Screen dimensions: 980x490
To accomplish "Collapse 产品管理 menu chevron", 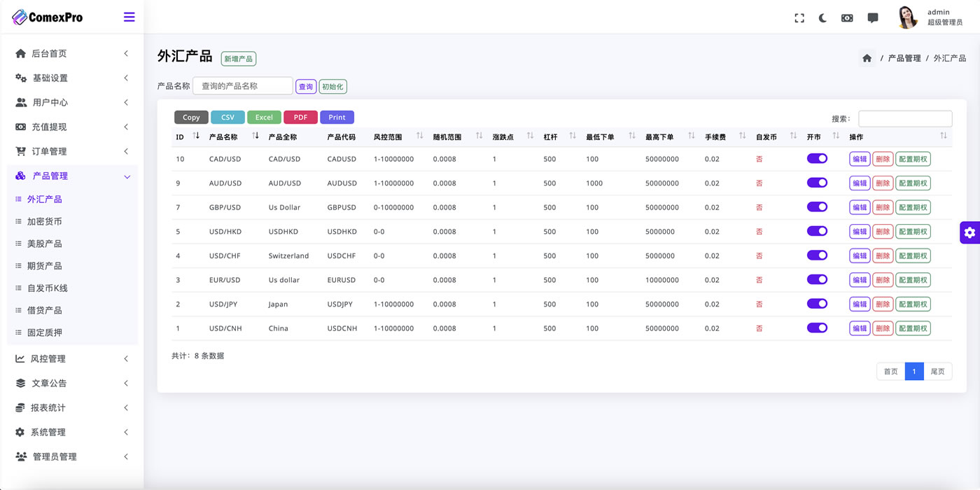I will pyautogui.click(x=127, y=176).
